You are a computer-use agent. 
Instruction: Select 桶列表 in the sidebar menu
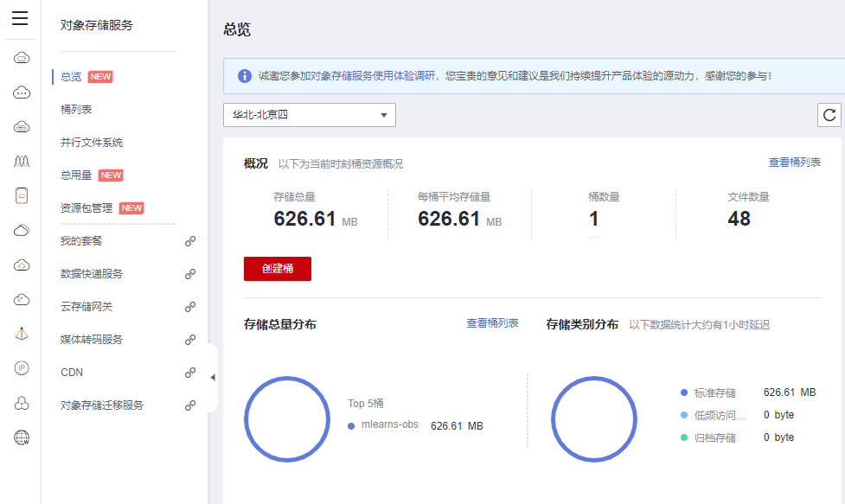[x=74, y=108]
